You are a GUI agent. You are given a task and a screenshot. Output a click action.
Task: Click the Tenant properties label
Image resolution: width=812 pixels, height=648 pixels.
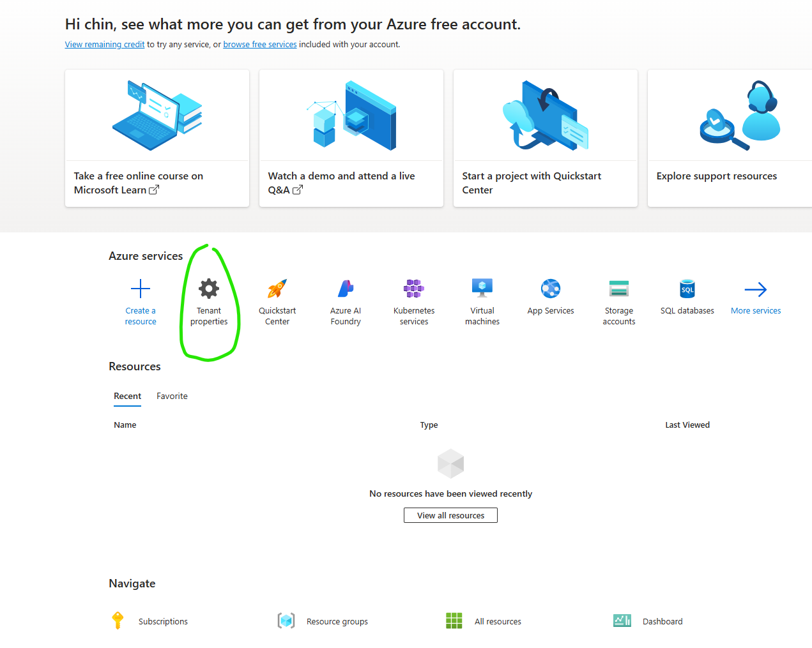[x=209, y=316]
